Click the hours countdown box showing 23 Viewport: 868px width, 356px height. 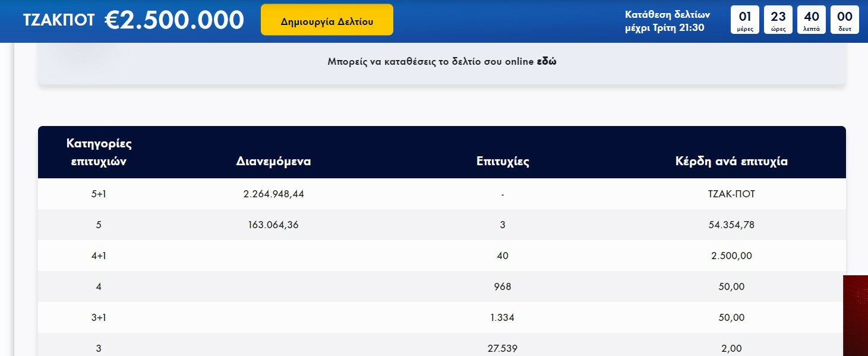[x=778, y=20]
